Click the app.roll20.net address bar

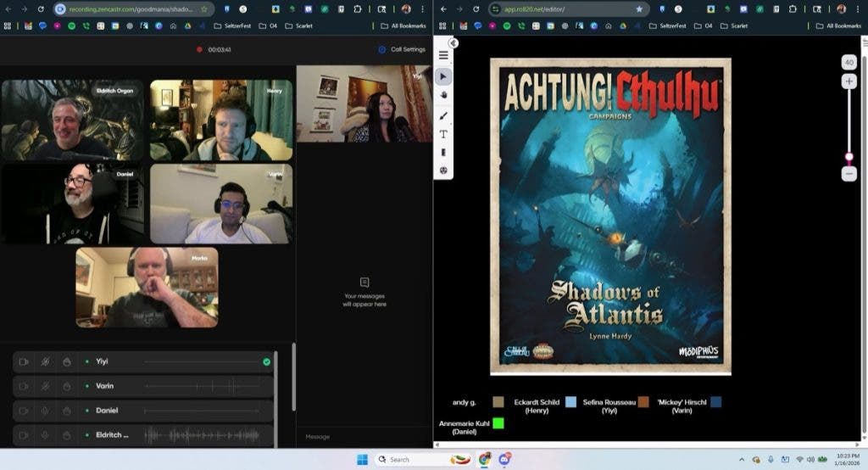(569, 8)
